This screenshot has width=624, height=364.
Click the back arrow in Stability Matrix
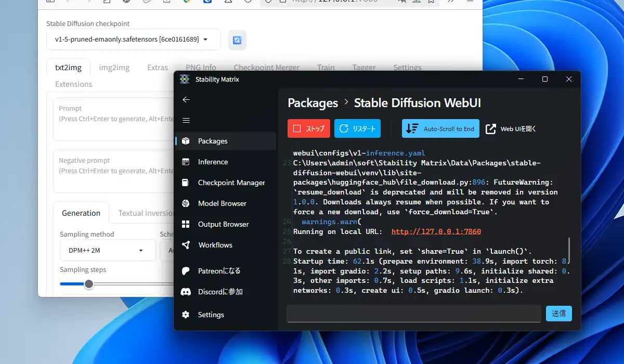tap(186, 99)
